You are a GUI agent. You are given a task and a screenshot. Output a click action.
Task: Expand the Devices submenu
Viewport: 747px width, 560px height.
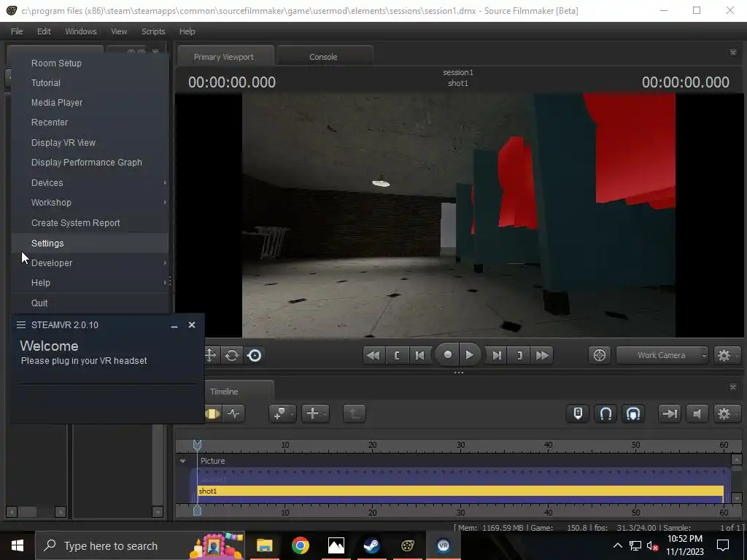click(90, 182)
